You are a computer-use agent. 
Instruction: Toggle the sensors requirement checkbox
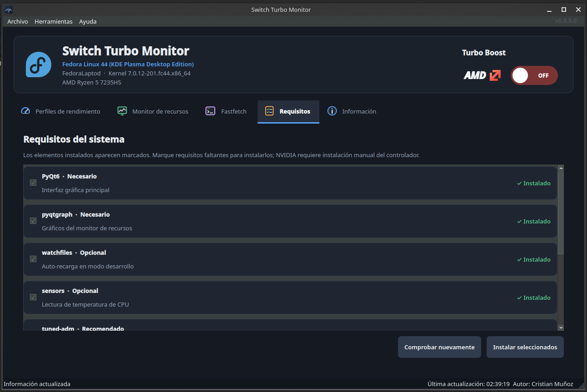click(33, 297)
